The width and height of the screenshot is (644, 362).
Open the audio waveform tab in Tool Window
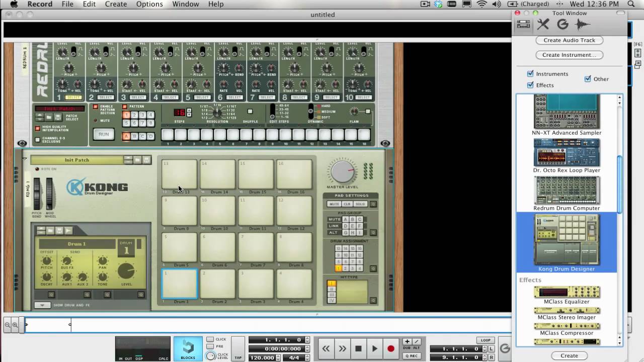click(583, 24)
